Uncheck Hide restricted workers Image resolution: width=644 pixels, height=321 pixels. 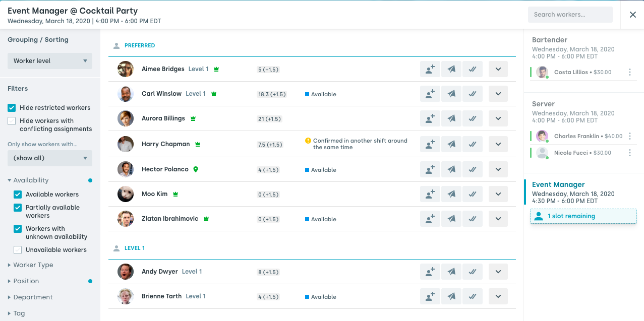pos(12,107)
